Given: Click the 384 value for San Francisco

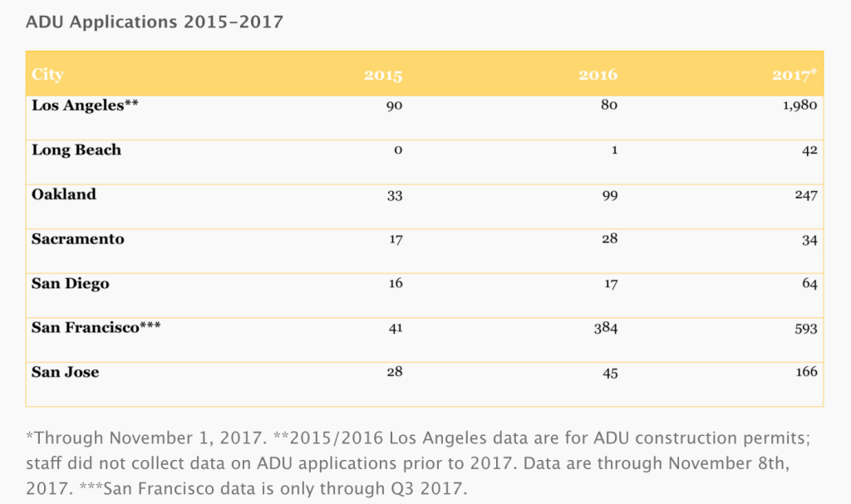Looking at the screenshot, I should (x=605, y=328).
